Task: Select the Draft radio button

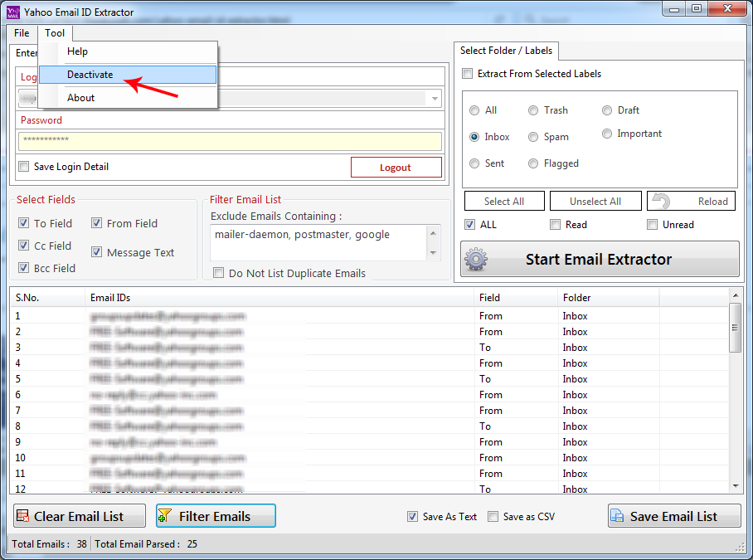Action: tap(607, 110)
